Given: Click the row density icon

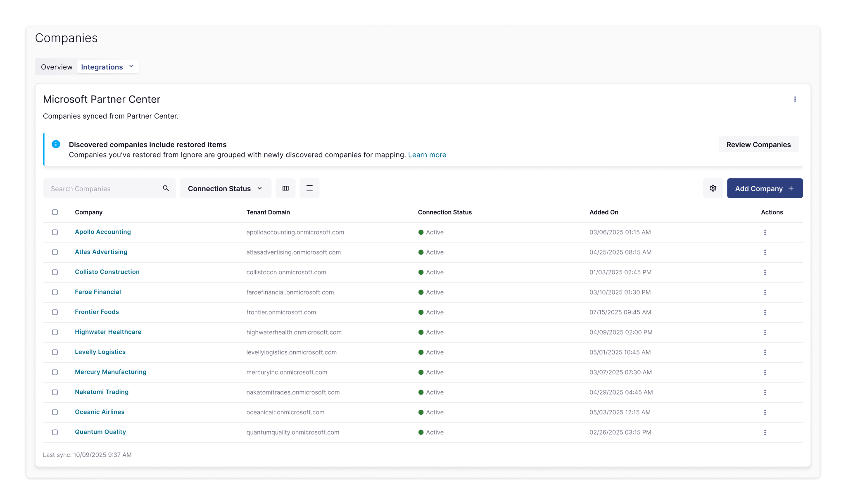Looking at the screenshot, I should (x=309, y=188).
